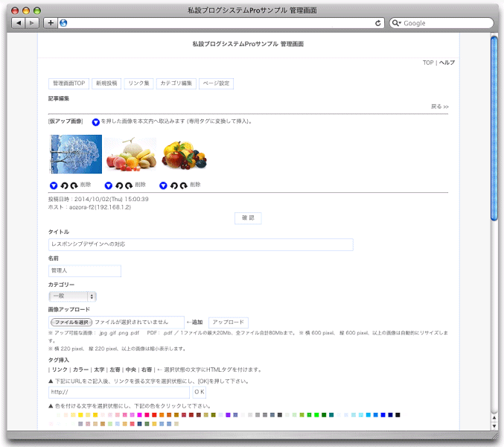Viewport: 504px width, 447px height.
Task: Click the ヘルプ link
Action: tap(447, 63)
